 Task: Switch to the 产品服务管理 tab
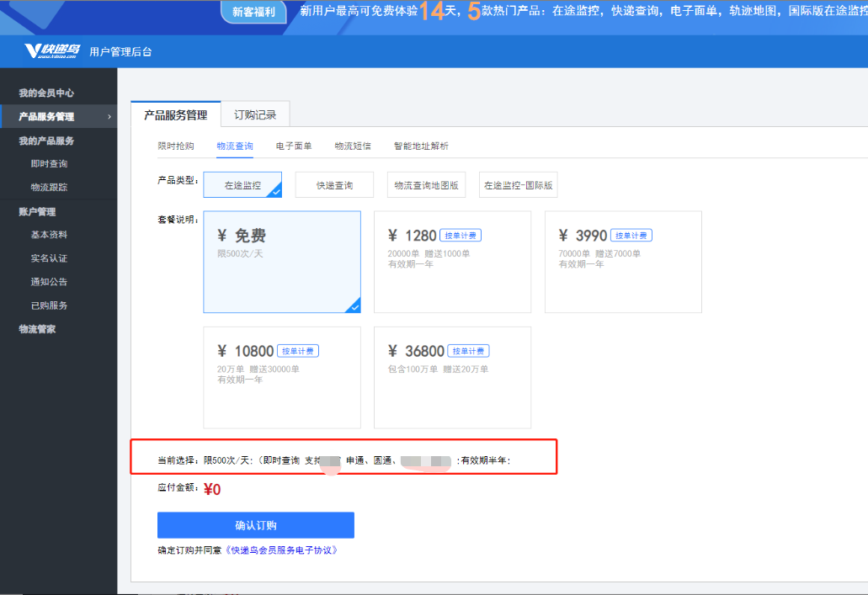[175, 114]
